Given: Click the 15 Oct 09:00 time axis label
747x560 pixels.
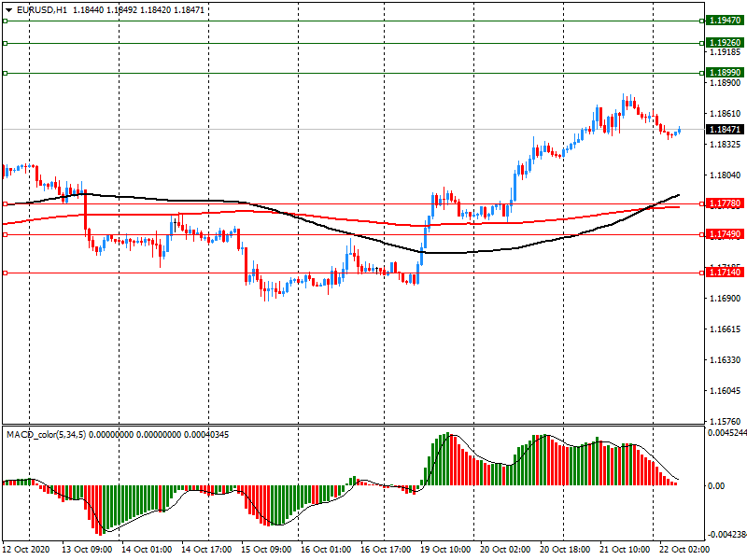Looking at the screenshot, I should (x=266, y=550).
